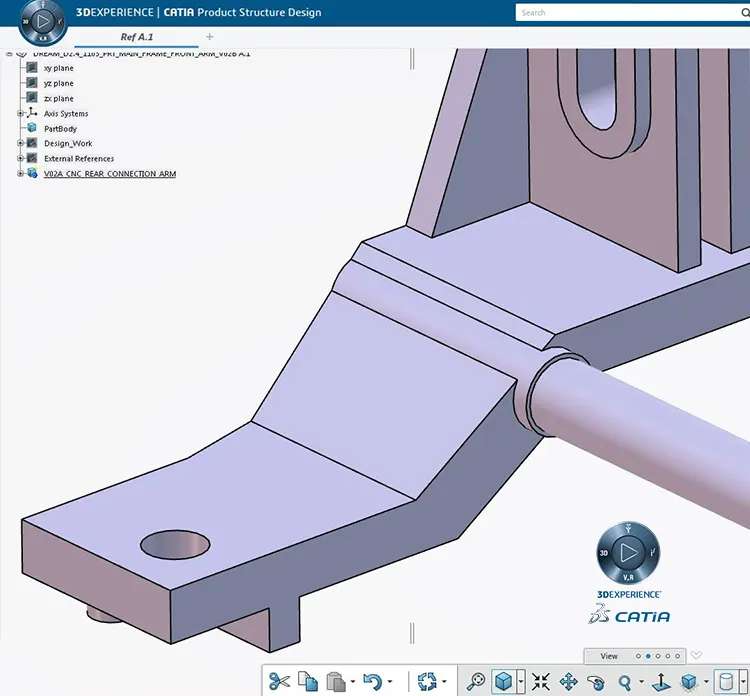Click the PartBody blue cube icon
This screenshot has height=696, width=750.
(x=32, y=128)
